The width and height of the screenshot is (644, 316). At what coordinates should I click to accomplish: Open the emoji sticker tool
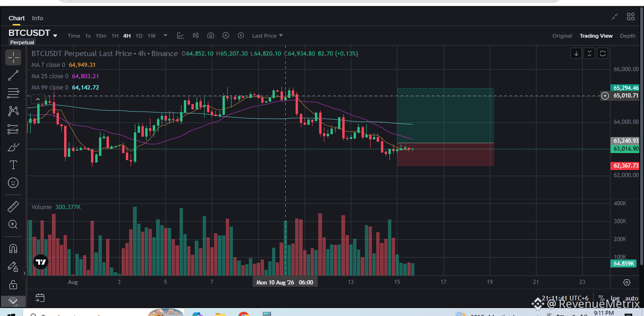[13, 183]
